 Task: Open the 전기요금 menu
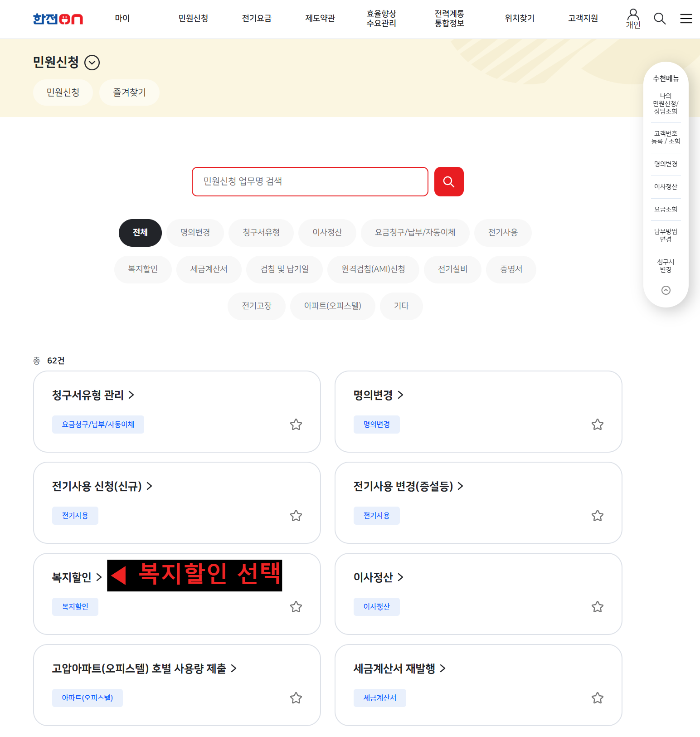[257, 19]
